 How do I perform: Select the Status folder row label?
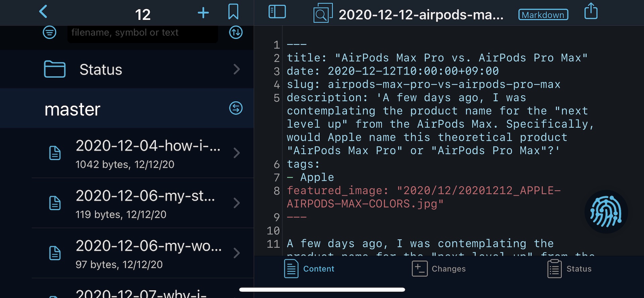coord(101,70)
